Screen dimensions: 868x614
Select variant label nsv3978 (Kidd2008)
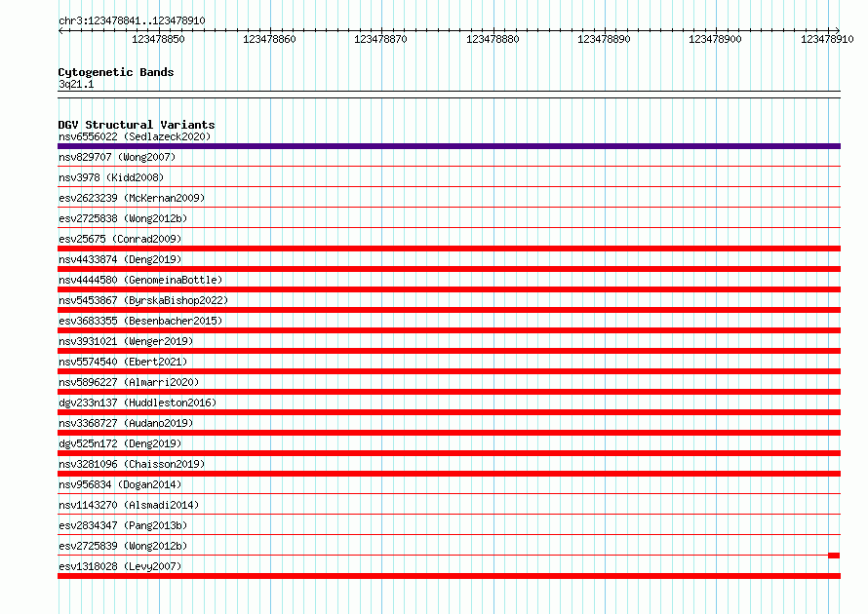111,177
